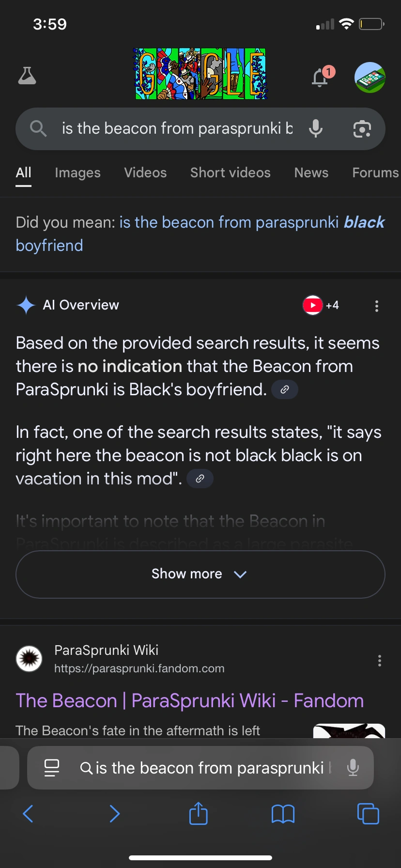Tap the notifications bell icon
Image resolution: width=401 pixels, height=868 pixels.
pyautogui.click(x=320, y=77)
